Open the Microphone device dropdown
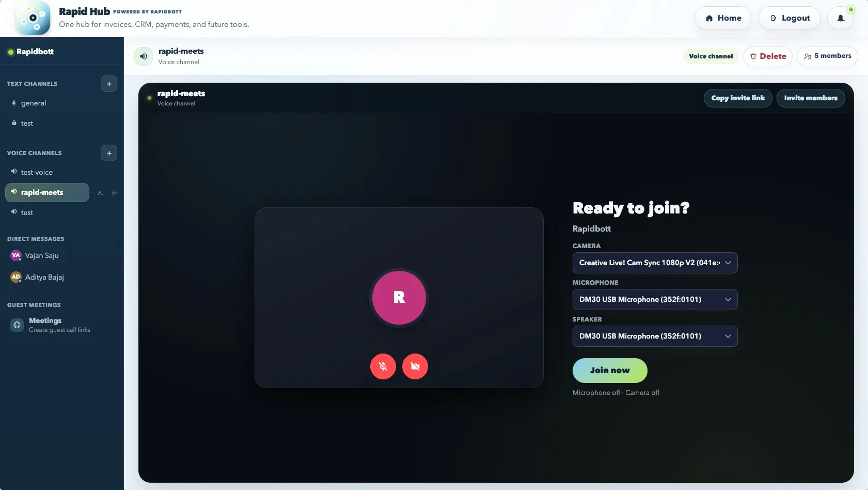 (655, 299)
